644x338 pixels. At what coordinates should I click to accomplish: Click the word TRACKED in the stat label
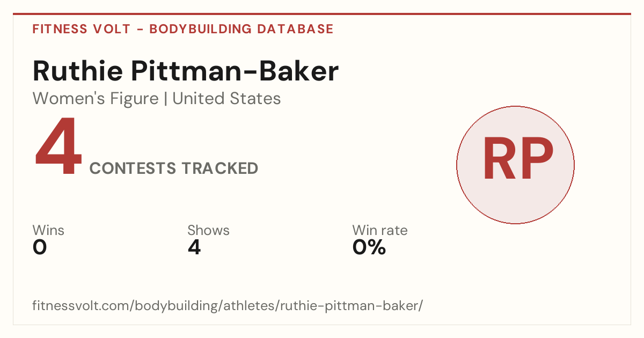(219, 168)
